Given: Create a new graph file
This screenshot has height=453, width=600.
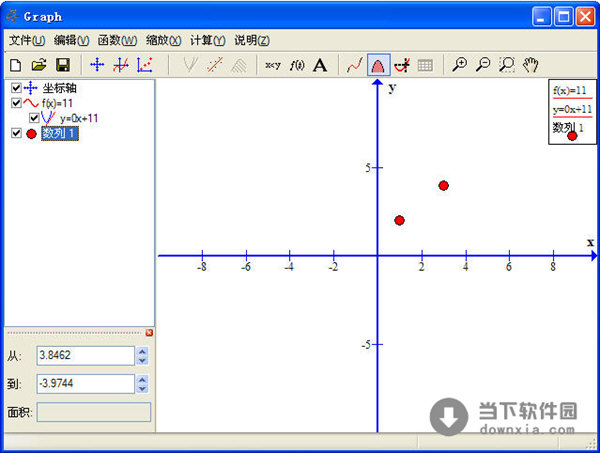Looking at the screenshot, I should pyautogui.click(x=16, y=65).
